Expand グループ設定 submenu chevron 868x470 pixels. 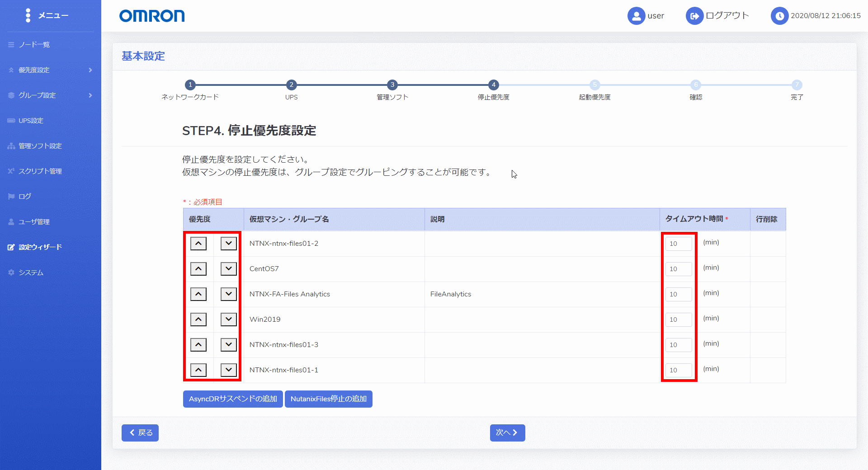click(x=90, y=95)
